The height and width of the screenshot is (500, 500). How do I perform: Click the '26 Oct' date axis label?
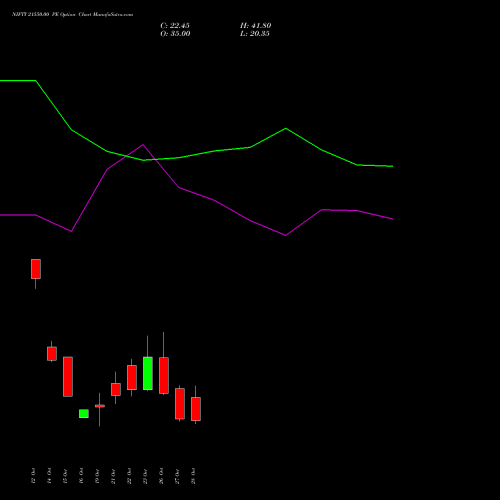pos(161,476)
